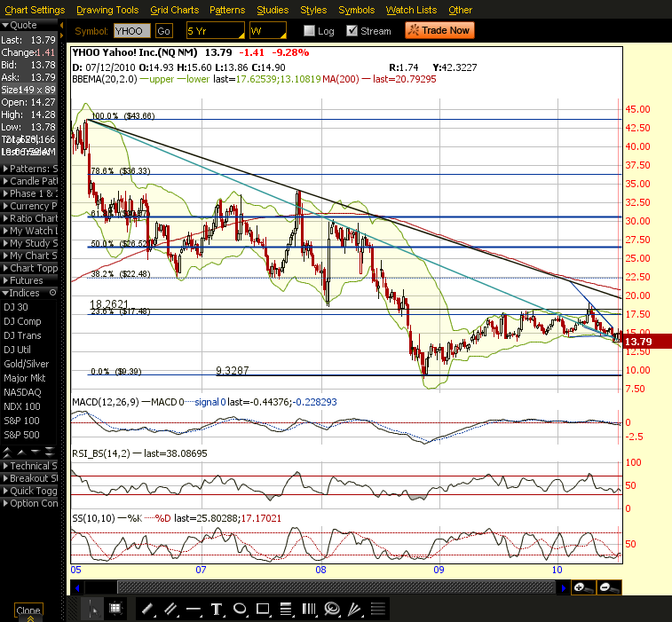Screen dimensions: 672x622
Task: Click the horizontal lines list icon
Action: pos(378,609)
